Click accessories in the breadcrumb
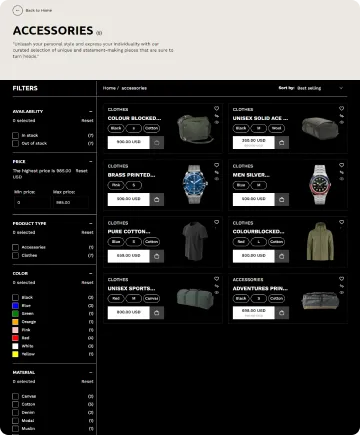Screen dimensions: 360x435 click(134, 88)
